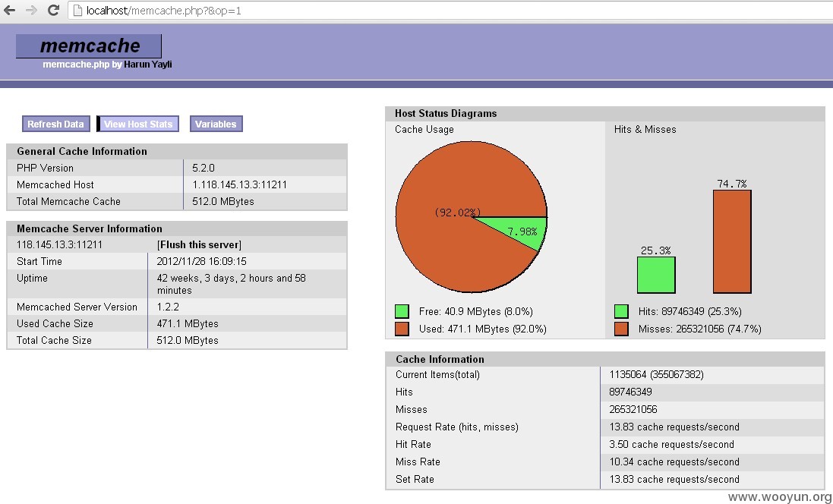This screenshot has height=504, width=833.
Task: Click the Cache Usage chart title
Action: (x=424, y=130)
